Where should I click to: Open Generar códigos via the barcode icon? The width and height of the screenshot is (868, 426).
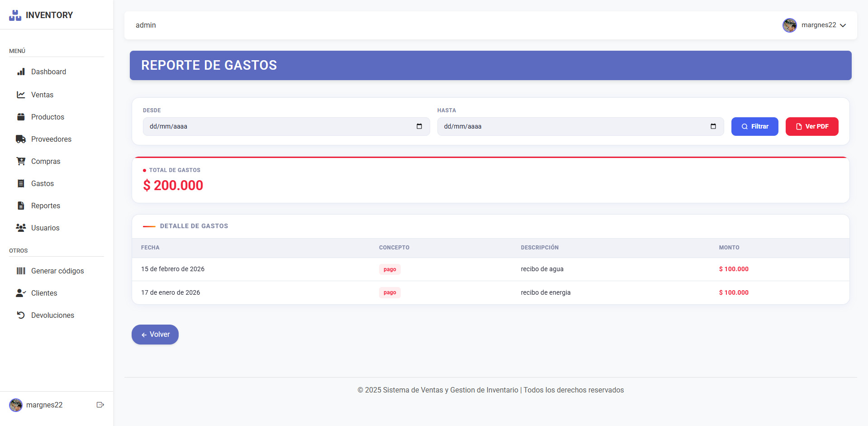click(21, 271)
